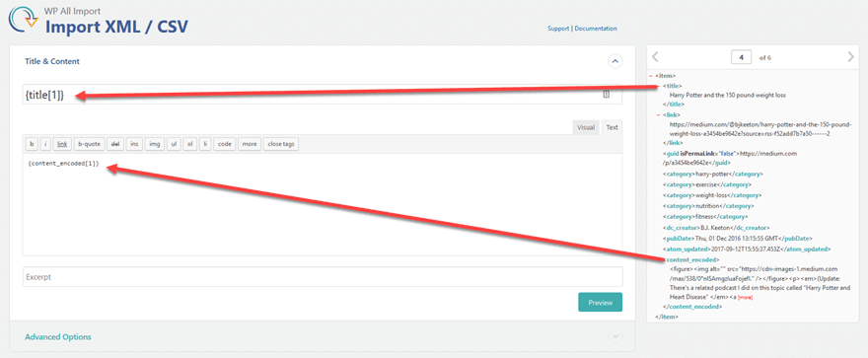This screenshot has width=868, height=358.
Task: Insert unordered list with ul button
Action: (x=174, y=144)
